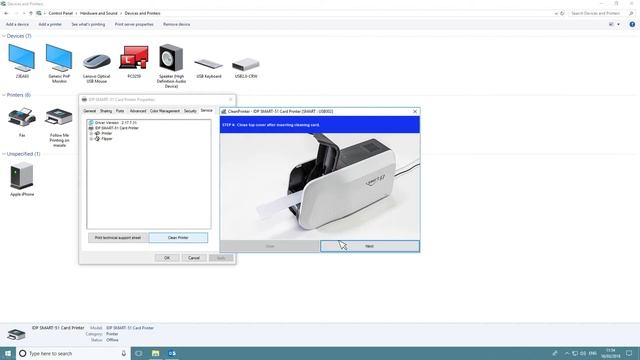Click Add a device in command bar
The image size is (640, 360).
pos(18,24)
